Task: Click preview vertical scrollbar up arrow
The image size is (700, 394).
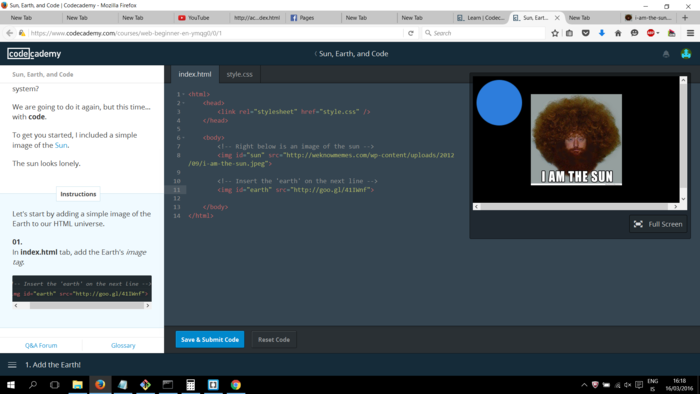Action: pyautogui.click(x=683, y=80)
